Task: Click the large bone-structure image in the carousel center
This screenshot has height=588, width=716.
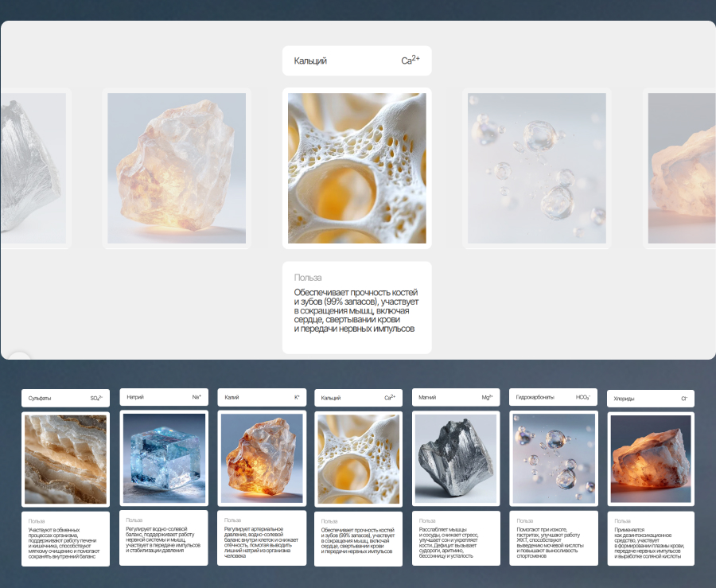Action: [356, 168]
